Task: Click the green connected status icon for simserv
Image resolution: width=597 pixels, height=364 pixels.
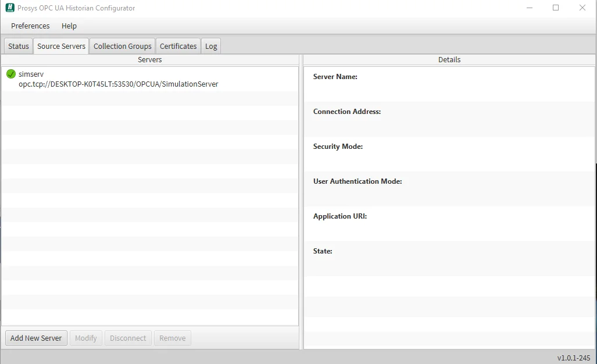Action: (x=11, y=74)
